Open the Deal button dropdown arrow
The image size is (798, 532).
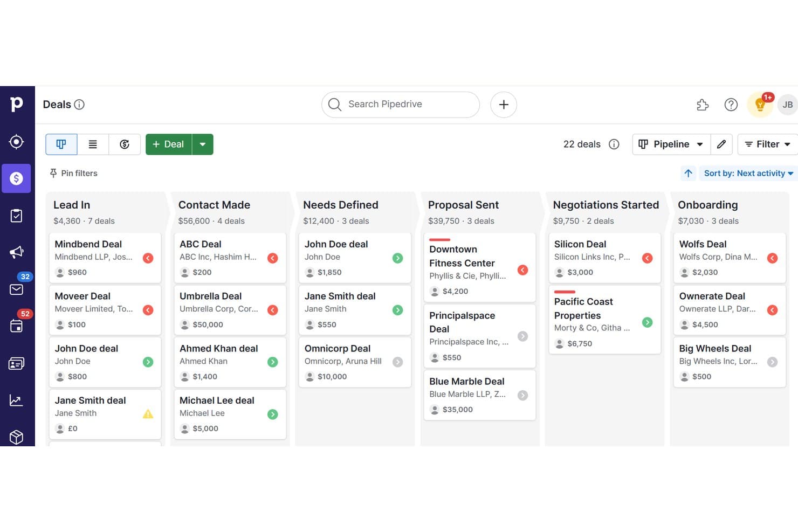tap(203, 144)
